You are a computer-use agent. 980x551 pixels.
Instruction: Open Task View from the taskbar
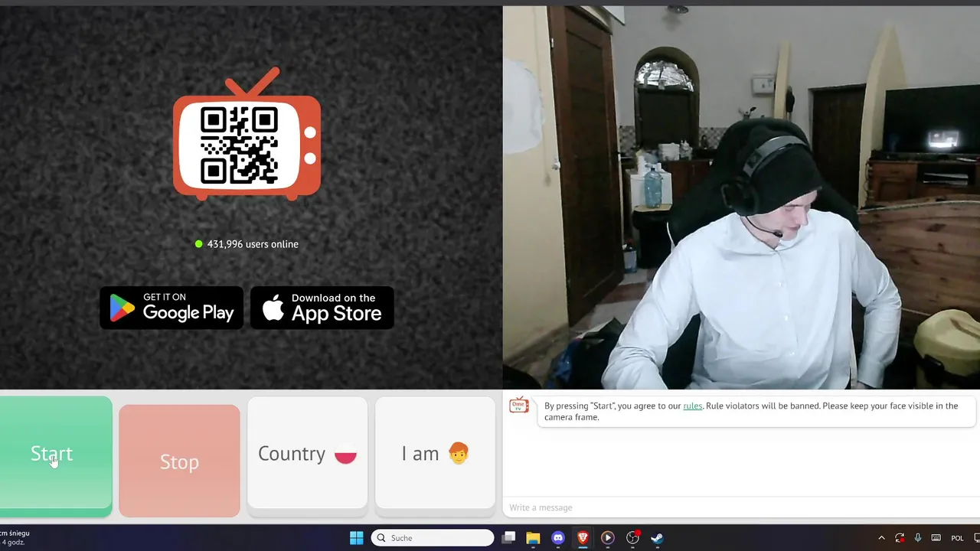(508, 538)
